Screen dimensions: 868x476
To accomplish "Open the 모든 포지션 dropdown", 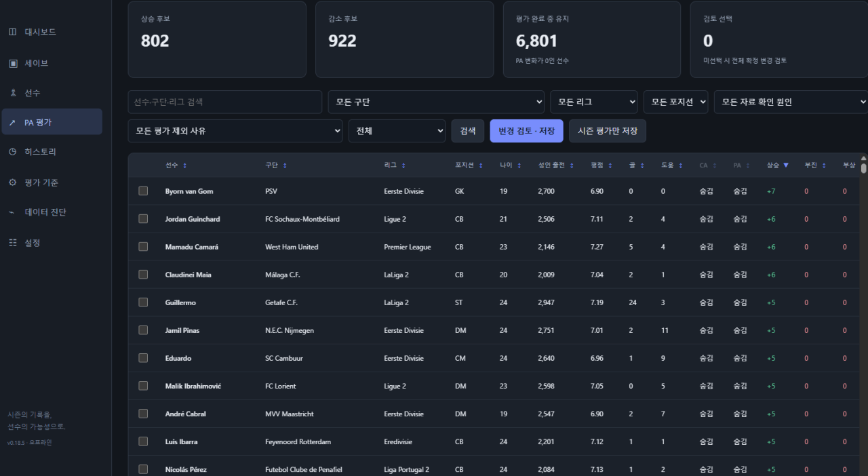I will (x=676, y=102).
